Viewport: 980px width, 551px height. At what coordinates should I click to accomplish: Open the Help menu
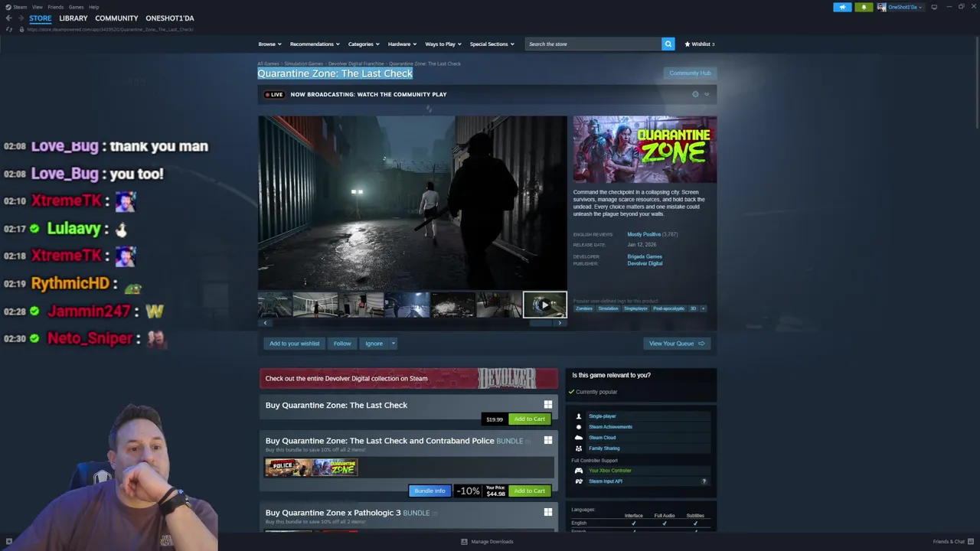click(x=93, y=7)
